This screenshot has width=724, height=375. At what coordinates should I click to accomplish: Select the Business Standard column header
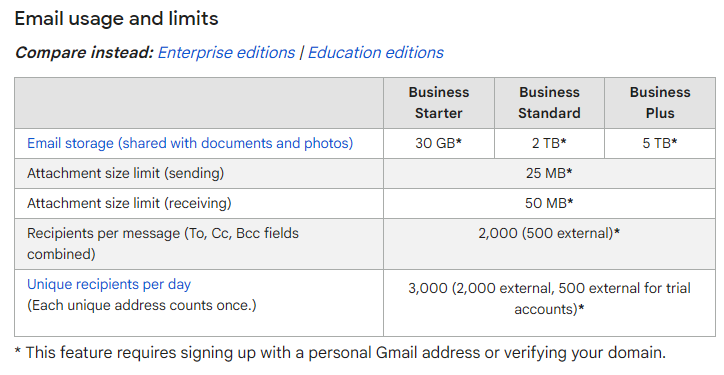[x=549, y=103]
